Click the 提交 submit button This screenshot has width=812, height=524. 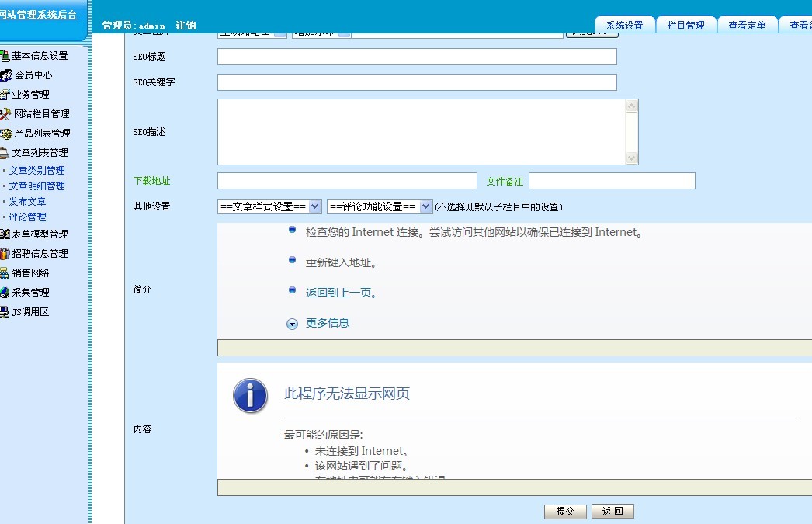click(x=565, y=512)
